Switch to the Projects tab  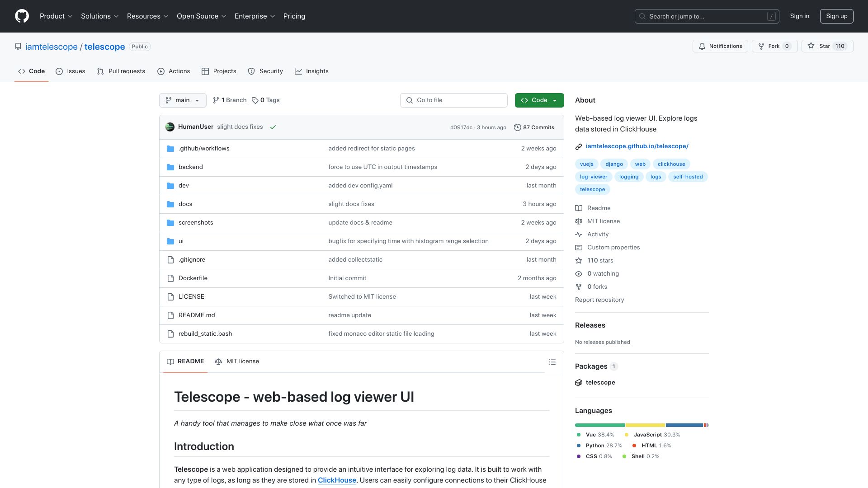tap(219, 71)
